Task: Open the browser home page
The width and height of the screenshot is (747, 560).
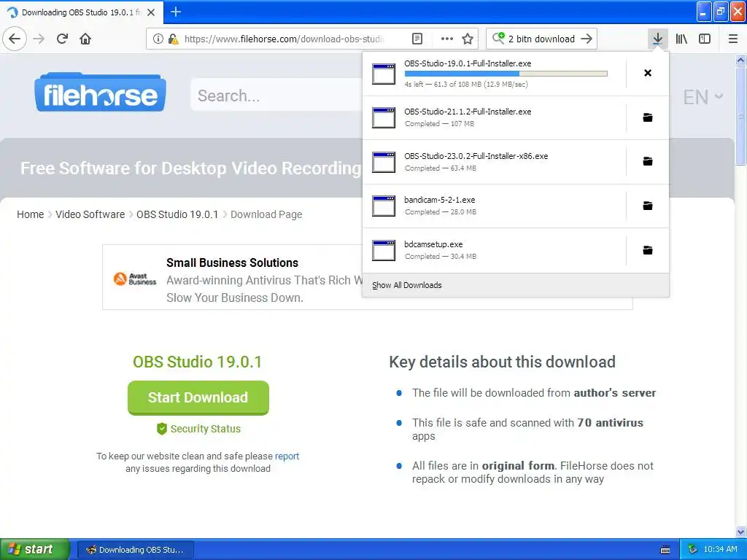Action: [x=85, y=39]
